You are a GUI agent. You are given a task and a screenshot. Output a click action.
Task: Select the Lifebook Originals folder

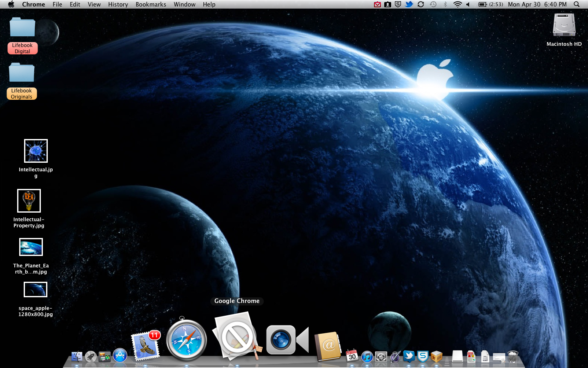click(22, 73)
